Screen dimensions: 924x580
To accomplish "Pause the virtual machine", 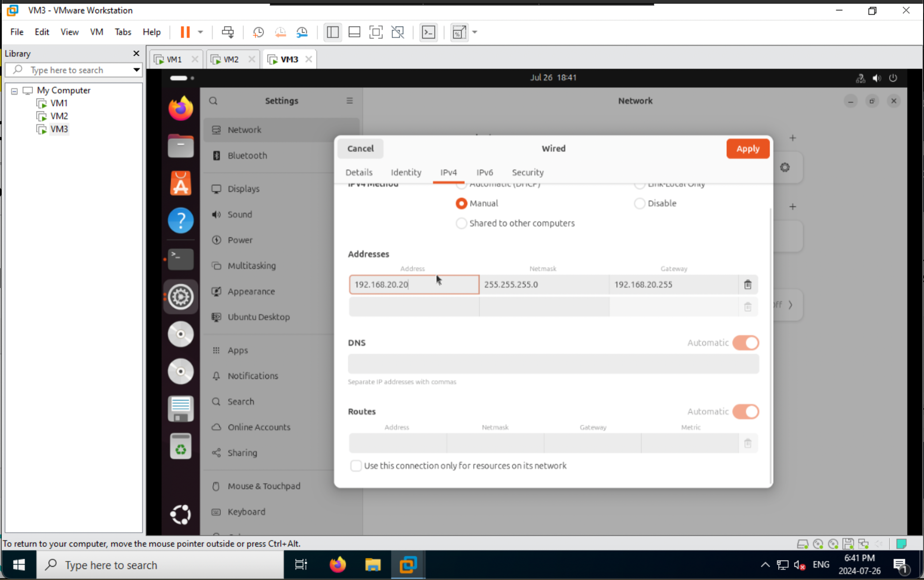I will tap(184, 32).
